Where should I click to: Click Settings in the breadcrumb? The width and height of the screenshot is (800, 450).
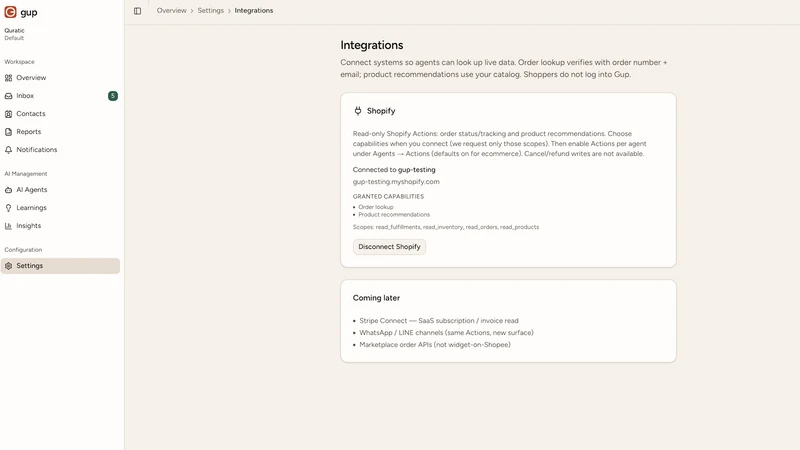coord(211,11)
